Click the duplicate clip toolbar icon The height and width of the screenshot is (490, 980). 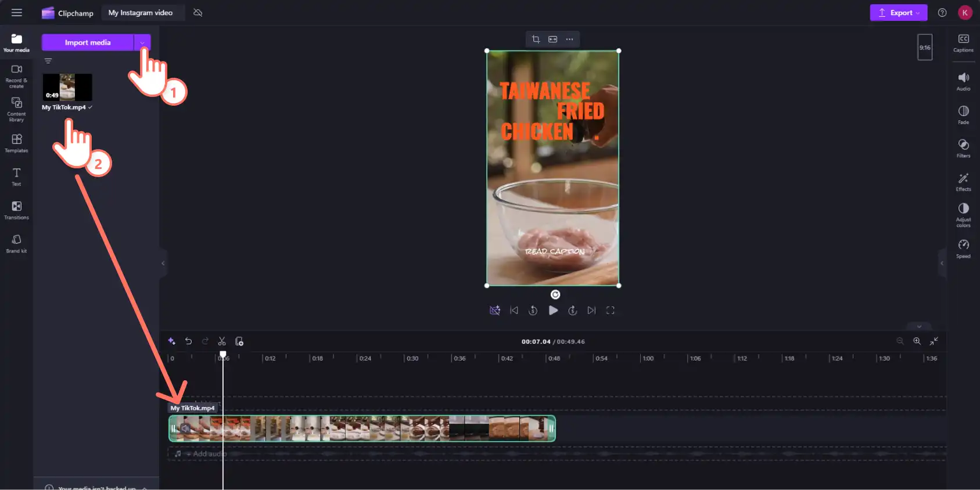tap(239, 341)
